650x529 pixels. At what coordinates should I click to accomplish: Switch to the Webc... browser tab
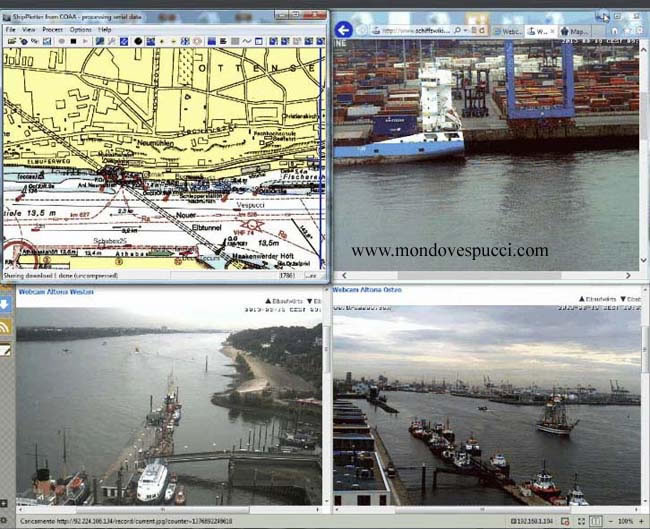pyautogui.click(x=507, y=31)
